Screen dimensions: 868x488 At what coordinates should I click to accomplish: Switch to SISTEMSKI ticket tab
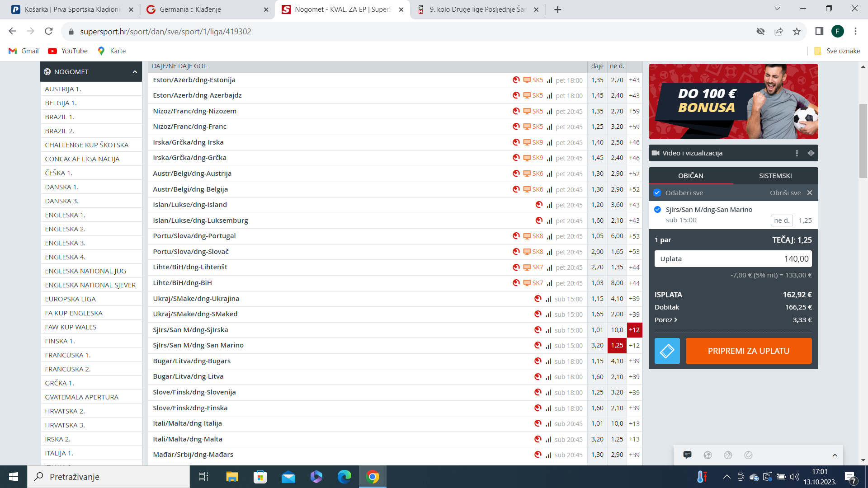coord(775,176)
